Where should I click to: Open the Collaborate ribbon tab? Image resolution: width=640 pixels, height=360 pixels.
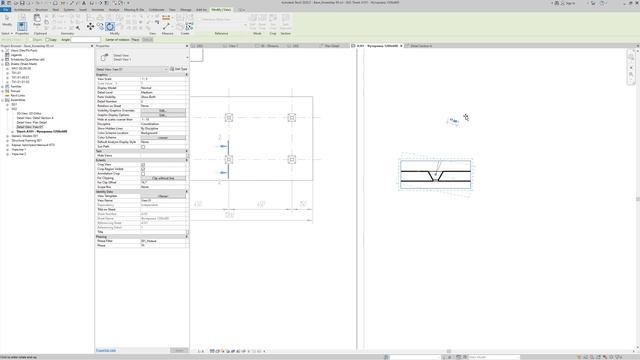click(156, 9)
